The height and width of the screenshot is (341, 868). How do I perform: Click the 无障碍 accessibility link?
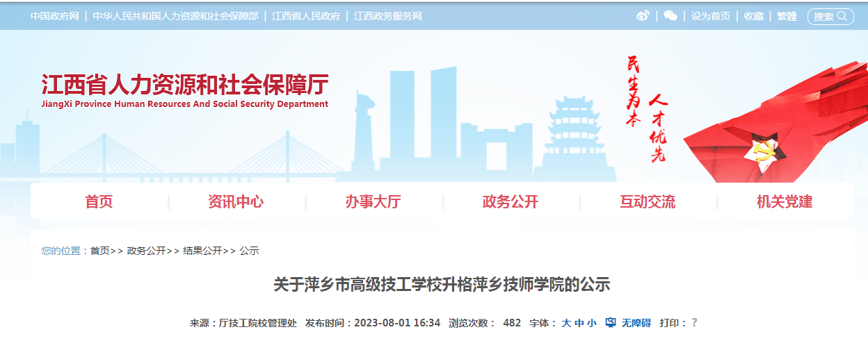[x=636, y=323]
